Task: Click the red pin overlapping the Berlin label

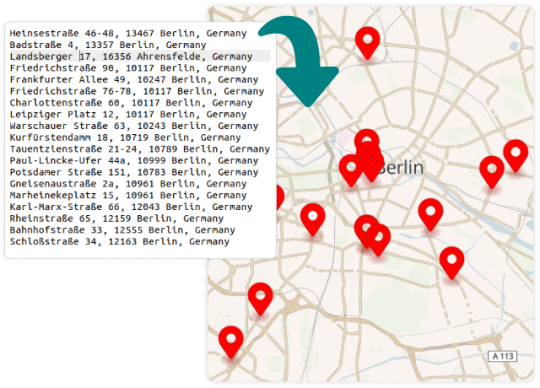Action: 372,165
